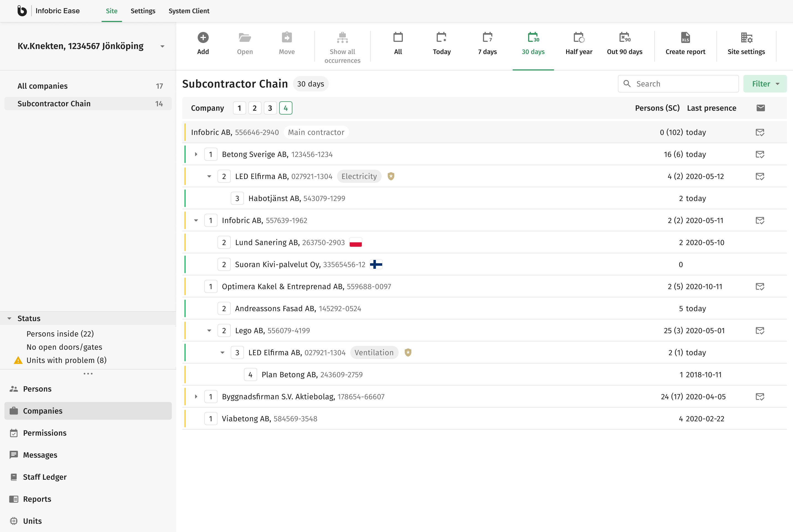The width and height of the screenshot is (793, 532).
Task: Open Persons in sidebar
Action: tap(88, 389)
